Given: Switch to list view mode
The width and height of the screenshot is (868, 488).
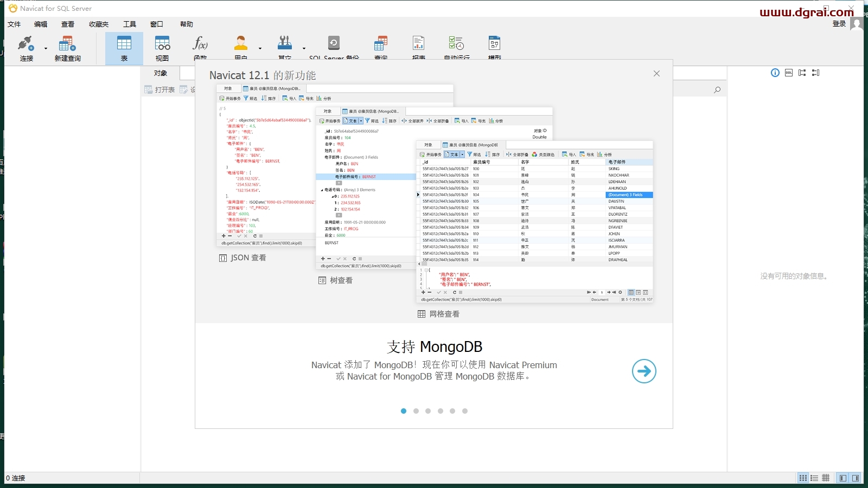Looking at the screenshot, I should [x=814, y=478].
